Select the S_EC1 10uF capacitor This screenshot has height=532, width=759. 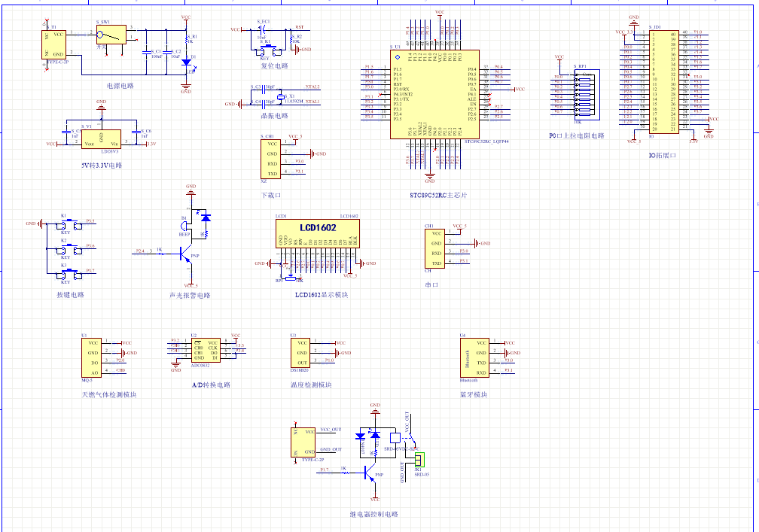point(264,29)
